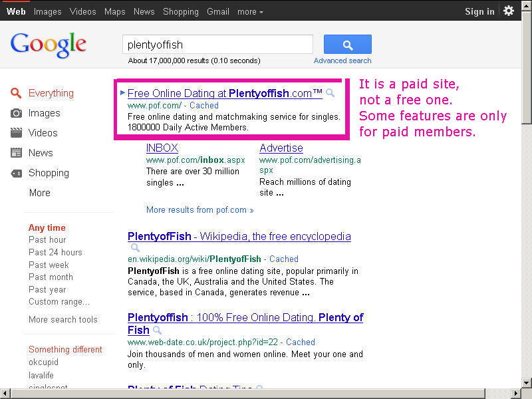This screenshot has width=532, height=399.
Task: Click the About 17,000,000 results text
Action: coord(194,61)
